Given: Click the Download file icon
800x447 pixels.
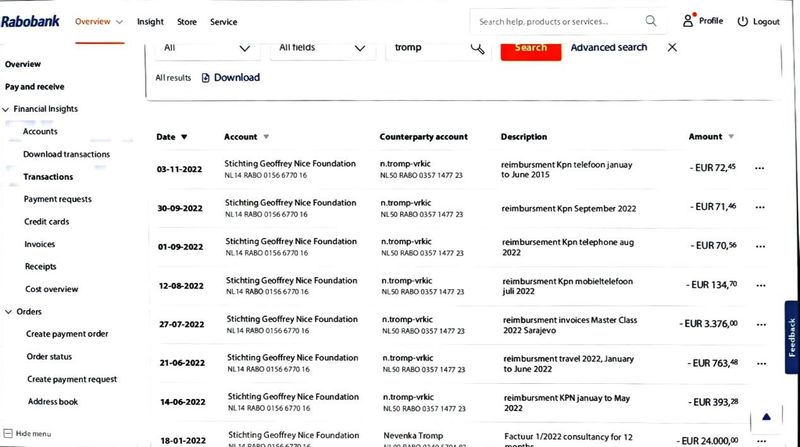Looking at the screenshot, I should tap(206, 78).
